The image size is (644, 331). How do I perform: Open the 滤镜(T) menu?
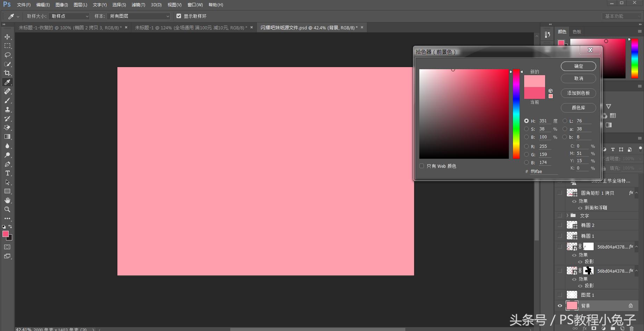[x=138, y=5]
